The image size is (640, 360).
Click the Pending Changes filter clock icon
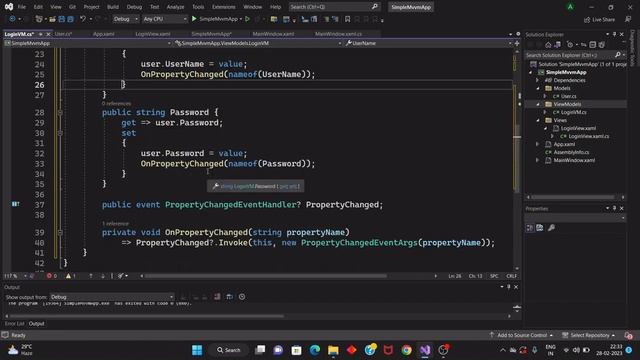pyautogui.click(x=570, y=44)
